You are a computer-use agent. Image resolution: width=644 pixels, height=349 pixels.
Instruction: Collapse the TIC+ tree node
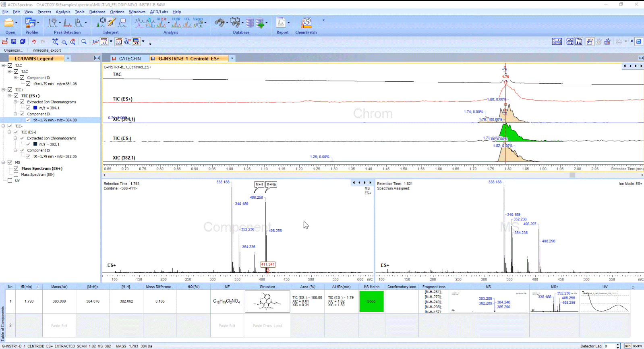point(4,90)
